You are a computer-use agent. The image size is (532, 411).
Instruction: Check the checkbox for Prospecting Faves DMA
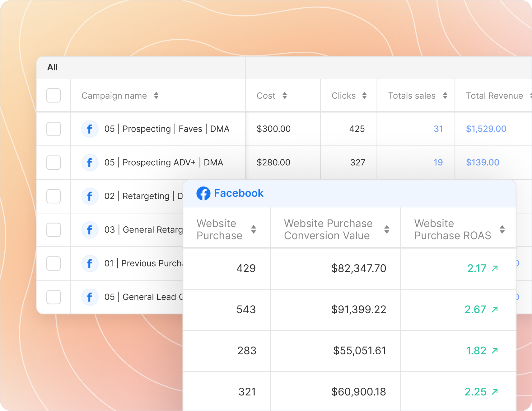click(53, 129)
